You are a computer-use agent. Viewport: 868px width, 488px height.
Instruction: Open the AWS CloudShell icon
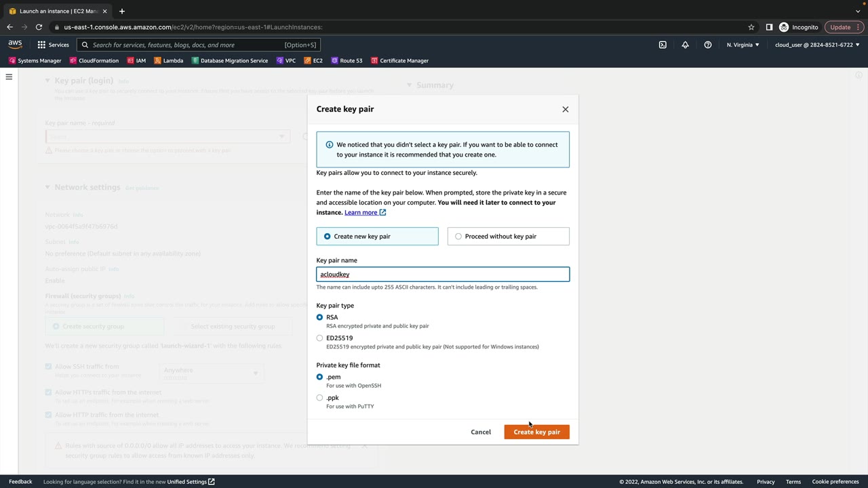[x=663, y=45]
